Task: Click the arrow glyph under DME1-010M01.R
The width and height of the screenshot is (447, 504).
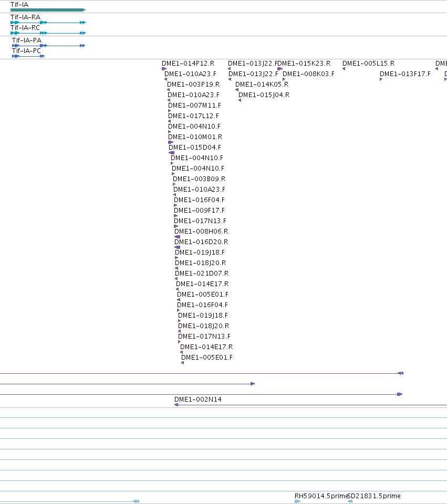Action: [x=171, y=142]
